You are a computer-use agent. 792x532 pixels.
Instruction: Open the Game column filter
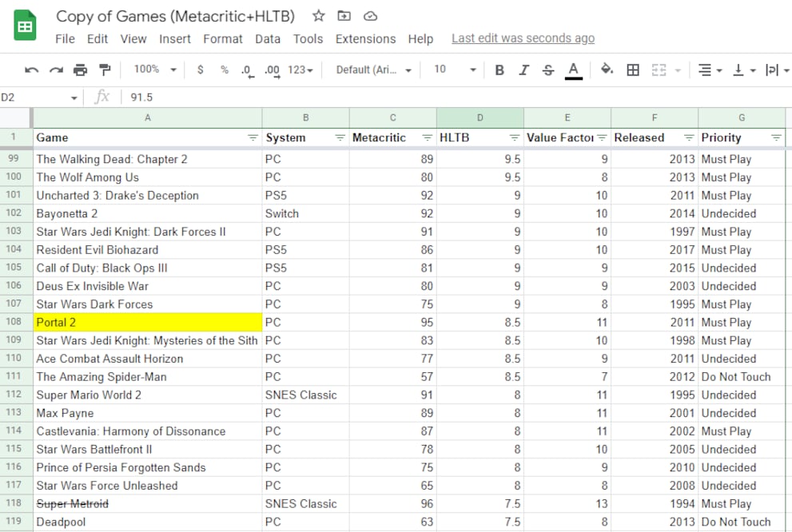pos(253,138)
